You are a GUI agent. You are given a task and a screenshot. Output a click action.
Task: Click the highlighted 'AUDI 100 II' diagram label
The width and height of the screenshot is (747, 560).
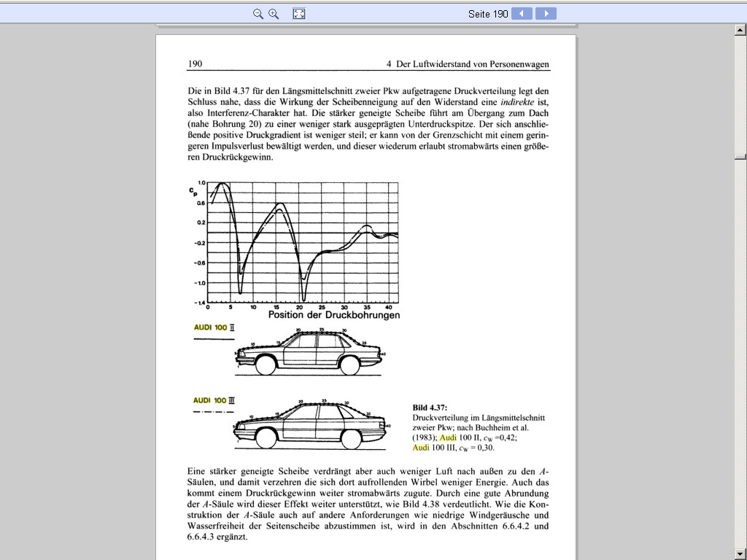point(214,328)
